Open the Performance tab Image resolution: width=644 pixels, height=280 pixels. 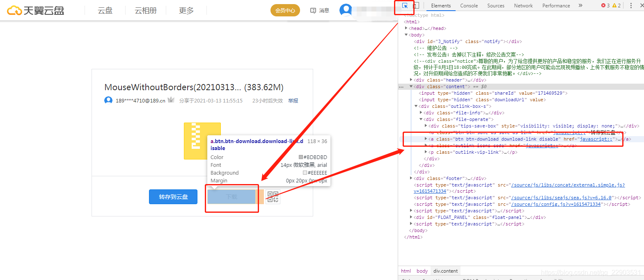556,6
